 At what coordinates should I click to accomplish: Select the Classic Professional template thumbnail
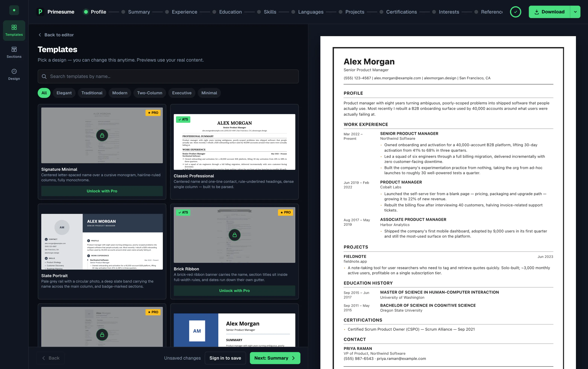click(234, 142)
